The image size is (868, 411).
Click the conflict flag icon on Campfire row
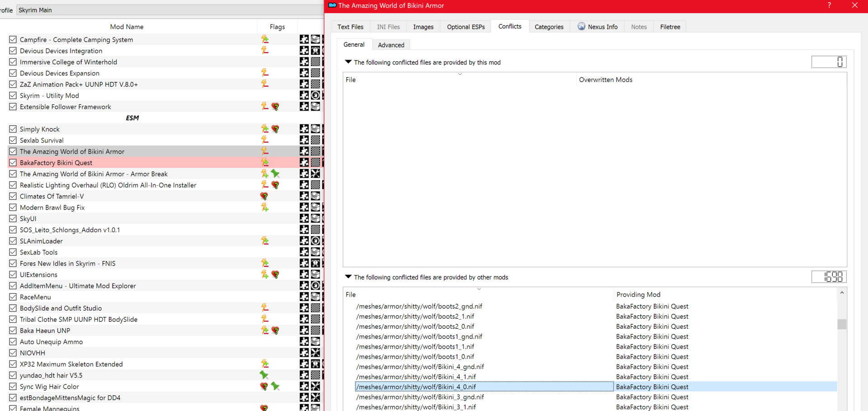265,39
